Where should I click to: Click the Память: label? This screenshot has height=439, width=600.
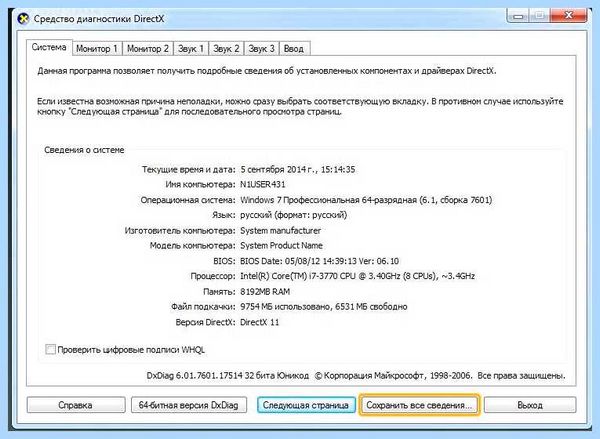[x=219, y=292]
